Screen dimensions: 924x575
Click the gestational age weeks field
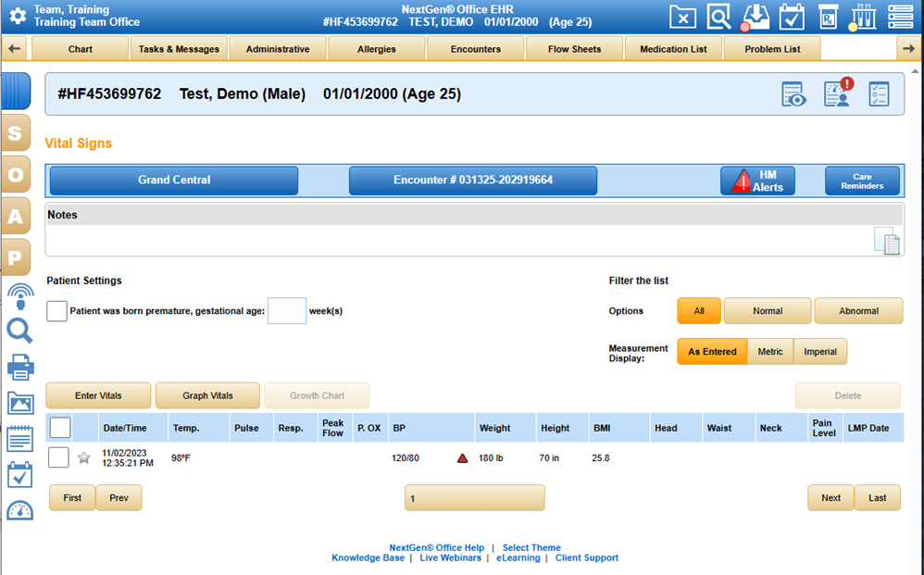tap(287, 311)
